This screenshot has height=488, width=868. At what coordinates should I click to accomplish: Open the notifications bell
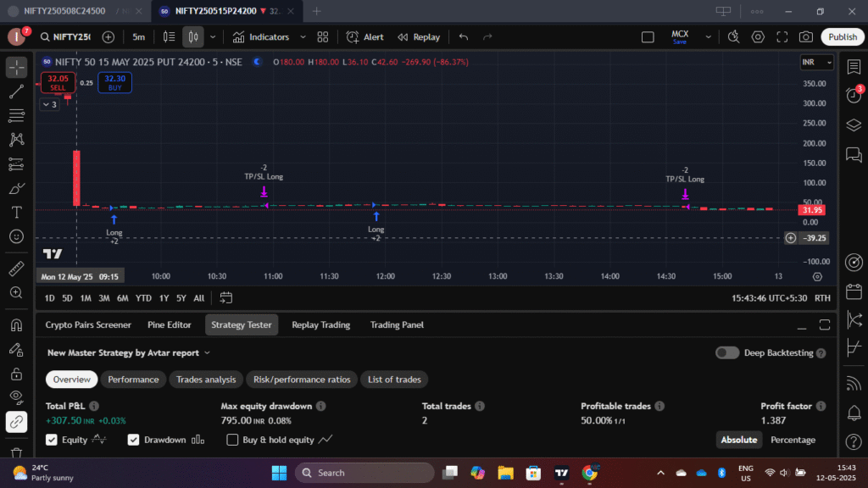click(854, 413)
